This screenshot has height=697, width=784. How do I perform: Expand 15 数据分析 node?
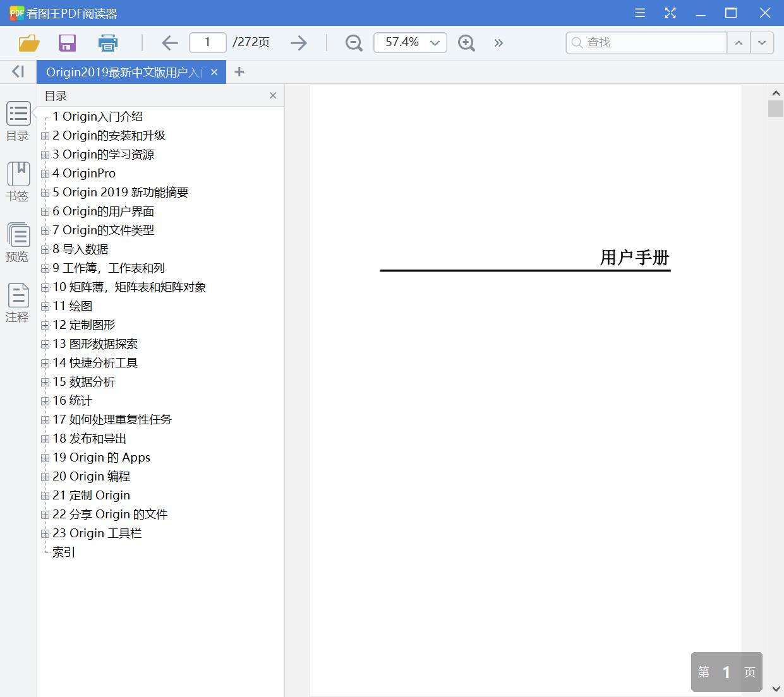click(45, 382)
